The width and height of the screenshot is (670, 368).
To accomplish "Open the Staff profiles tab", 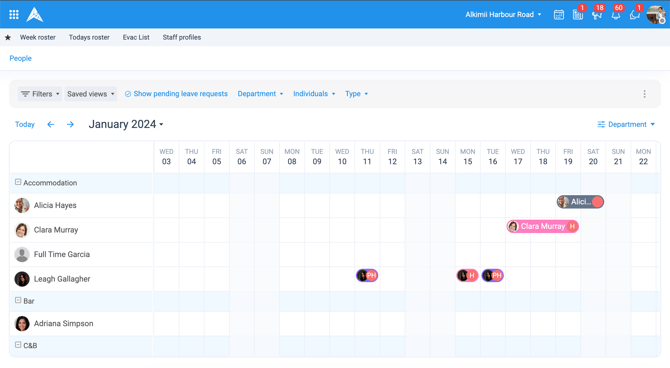I will tap(182, 37).
